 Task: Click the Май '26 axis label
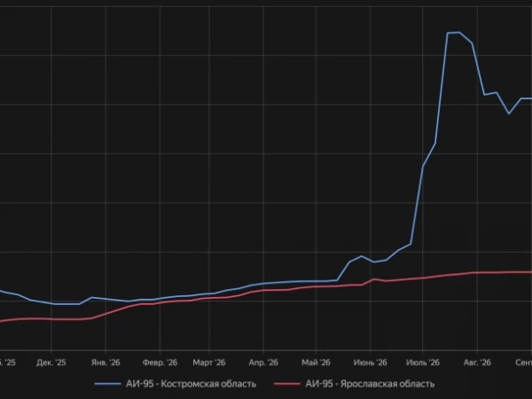316,363
